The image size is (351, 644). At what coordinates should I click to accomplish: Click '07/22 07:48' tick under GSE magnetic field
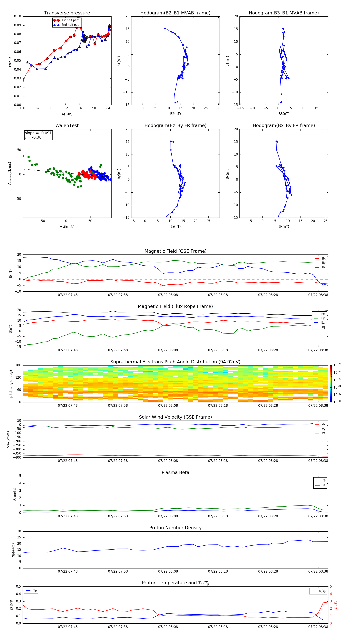68,295
